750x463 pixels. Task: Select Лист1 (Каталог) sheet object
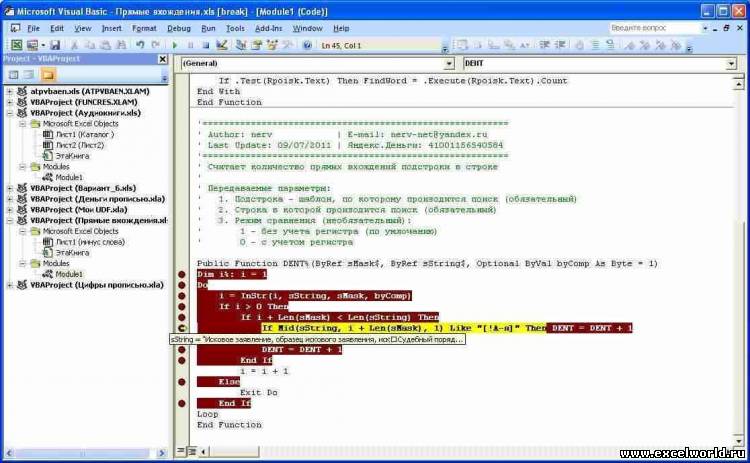(85, 134)
